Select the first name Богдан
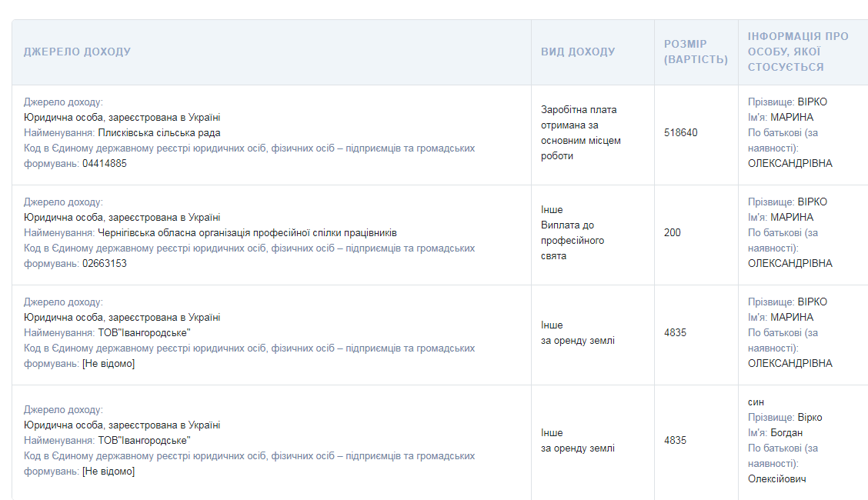The image size is (868, 500). [786, 432]
